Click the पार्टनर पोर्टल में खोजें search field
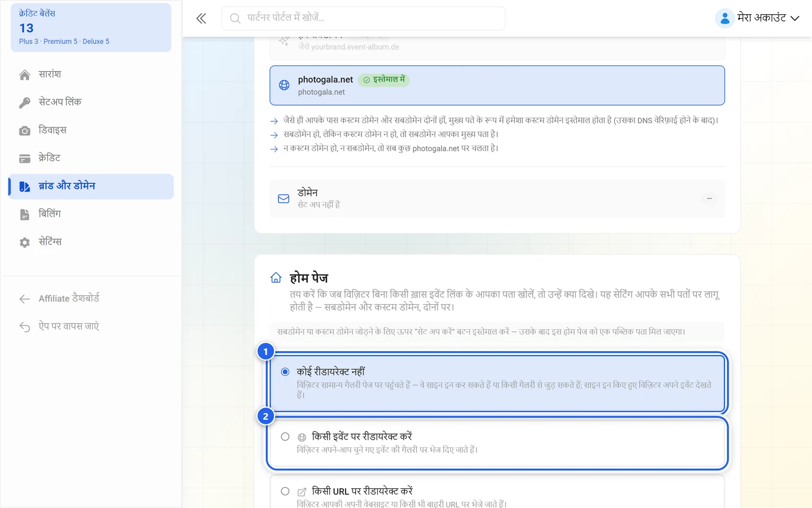Image resolution: width=812 pixels, height=508 pixels. click(363, 18)
